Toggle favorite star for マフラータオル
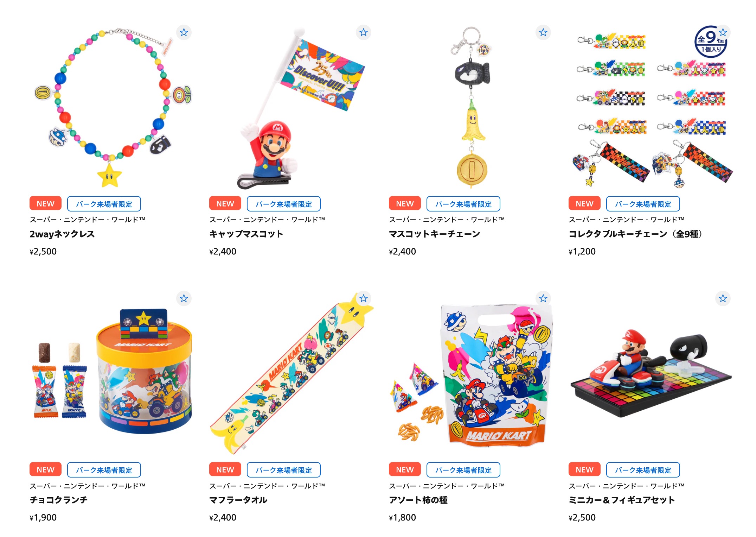Screen dimensions: 756x537 click(364, 298)
